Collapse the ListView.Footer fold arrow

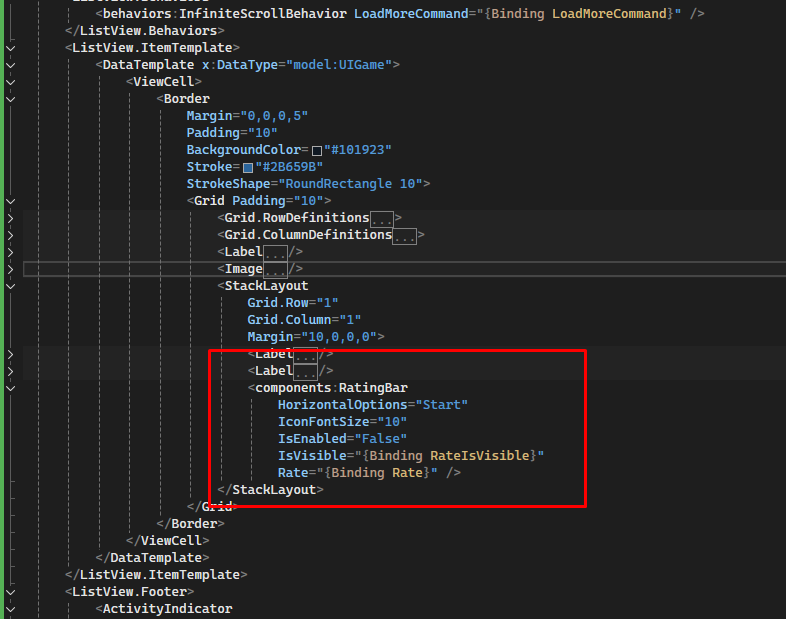(x=11, y=592)
